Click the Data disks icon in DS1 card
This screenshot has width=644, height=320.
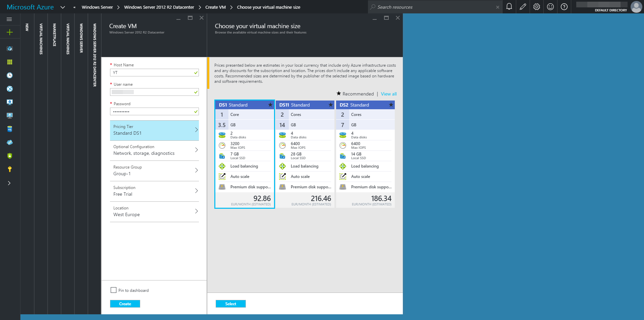click(222, 135)
